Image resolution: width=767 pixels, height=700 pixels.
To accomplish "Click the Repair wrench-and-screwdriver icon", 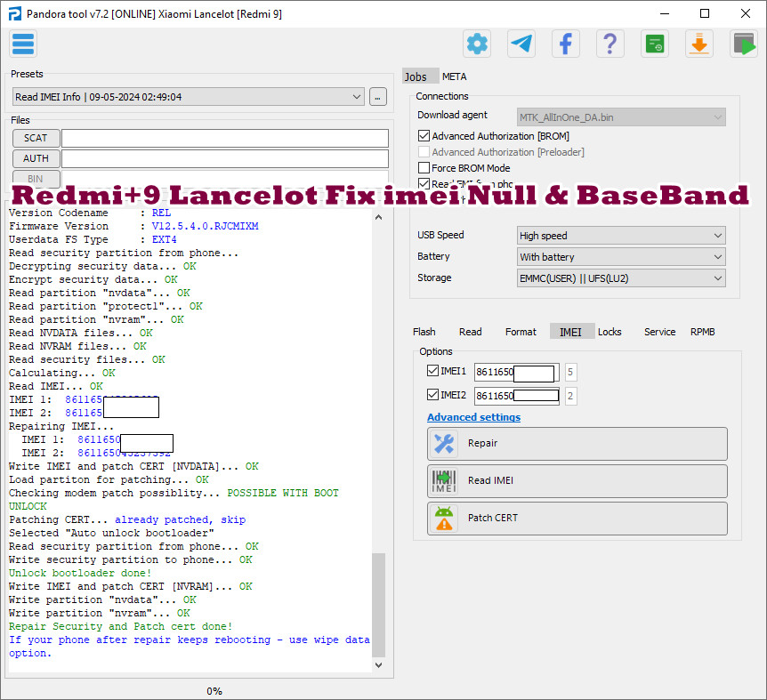I will point(444,444).
